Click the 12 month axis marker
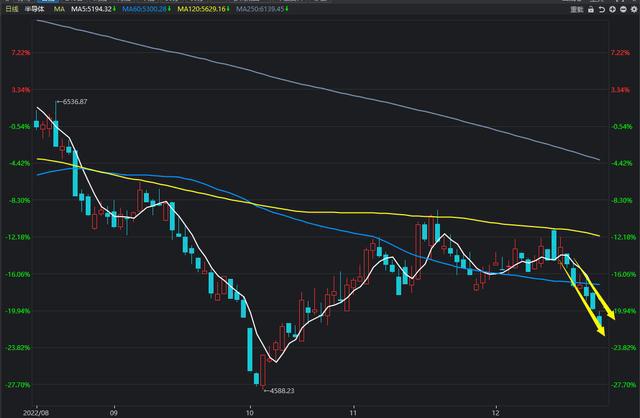Screen dimensions: 640x418 (496, 412)
